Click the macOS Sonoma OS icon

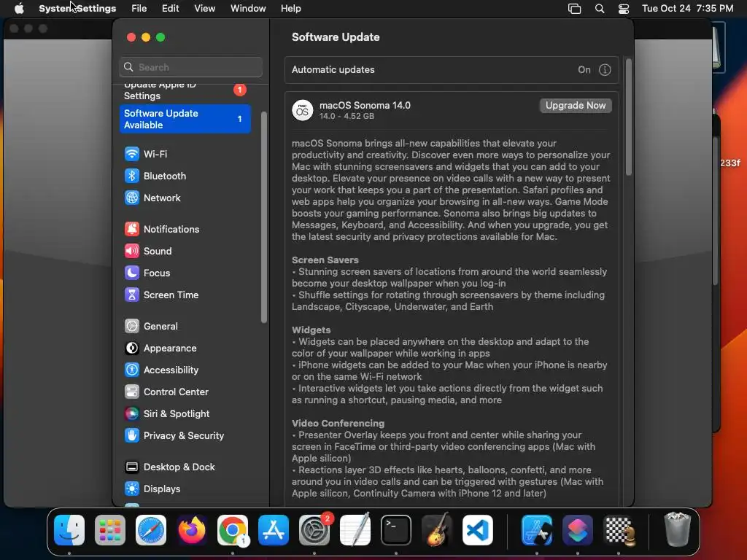(303, 111)
